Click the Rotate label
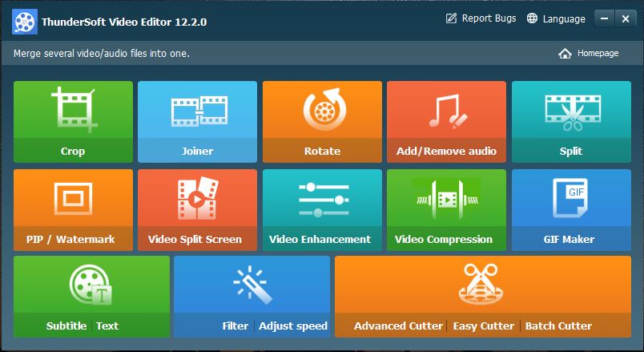This screenshot has height=352, width=644. pos(322,151)
